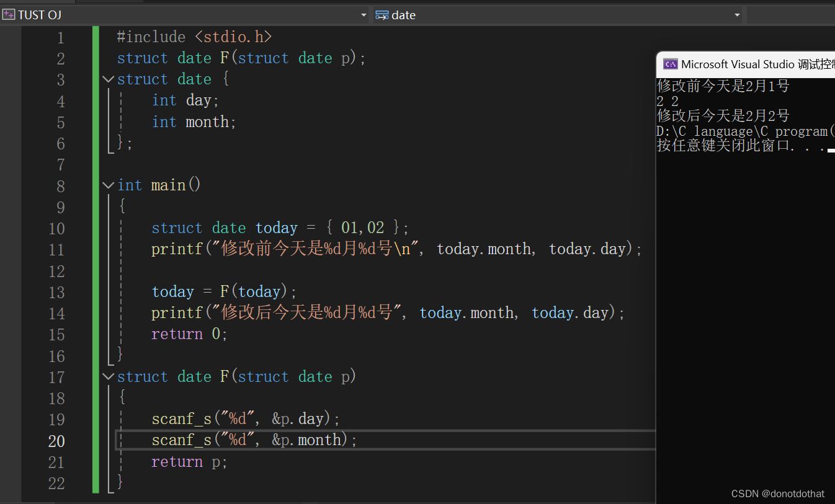Click line number 1 in gutter
The width and height of the screenshot is (835, 504).
pyautogui.click(x=60, y=38)
